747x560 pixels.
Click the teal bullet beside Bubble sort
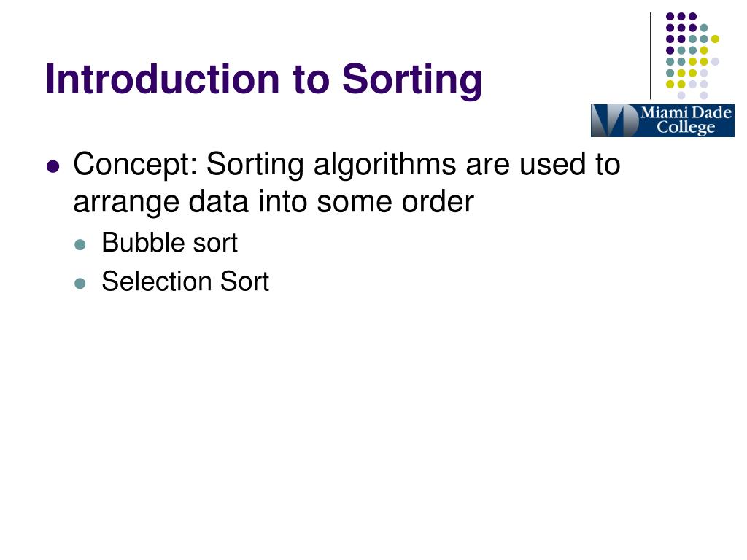point(80,245)
